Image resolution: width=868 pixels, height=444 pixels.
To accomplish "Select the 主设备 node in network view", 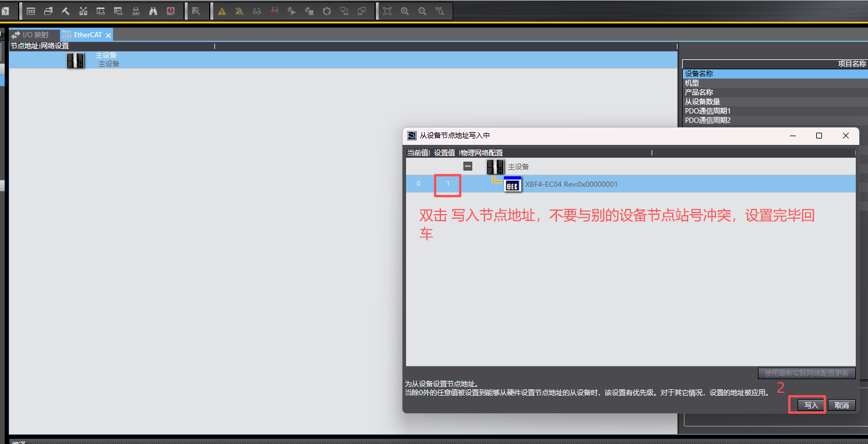I will pyautogui.click(x=76, y=60).
